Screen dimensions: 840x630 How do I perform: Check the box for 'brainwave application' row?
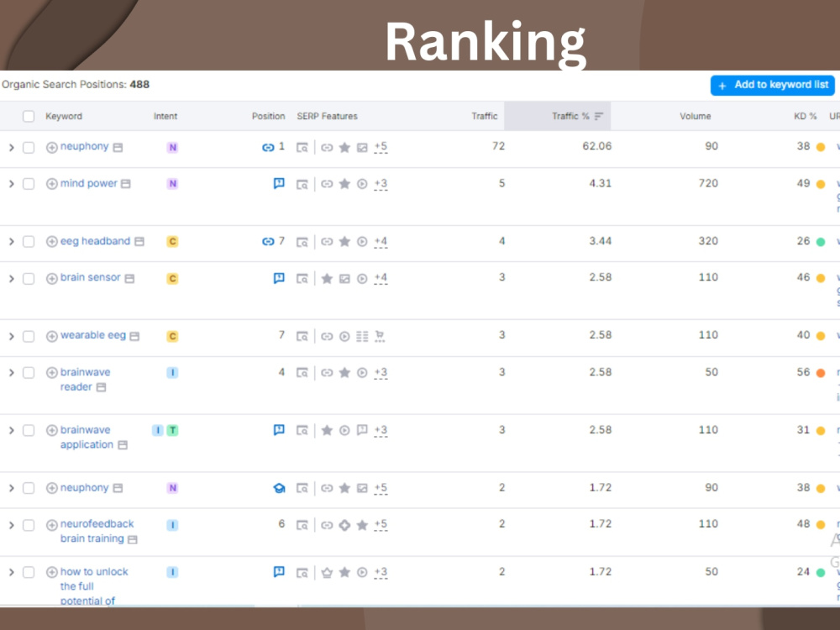(x=29, y=431)
